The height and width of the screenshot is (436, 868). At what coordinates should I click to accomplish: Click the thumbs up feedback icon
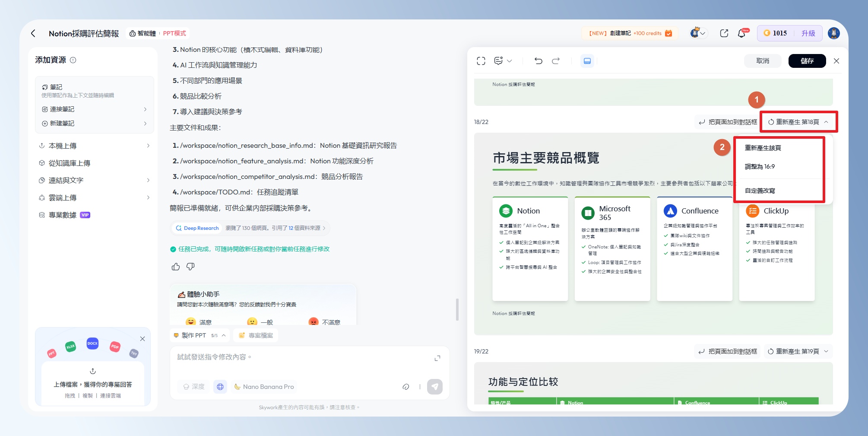pos(175,267)
